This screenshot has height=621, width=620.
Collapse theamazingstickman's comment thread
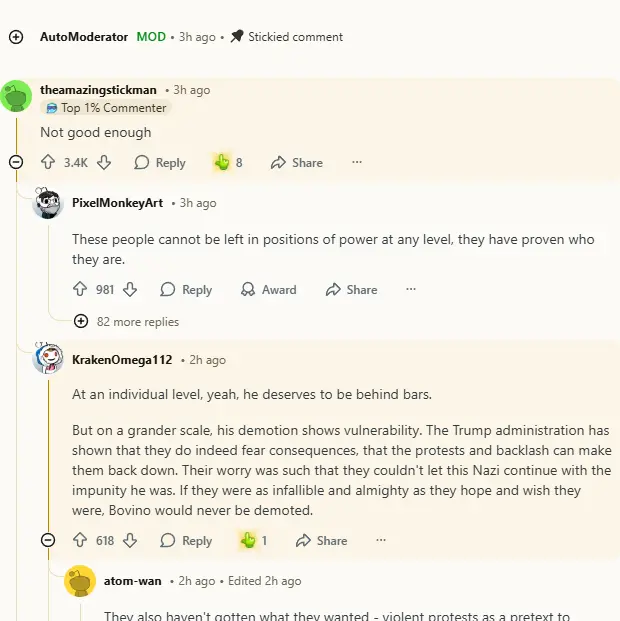16,162
